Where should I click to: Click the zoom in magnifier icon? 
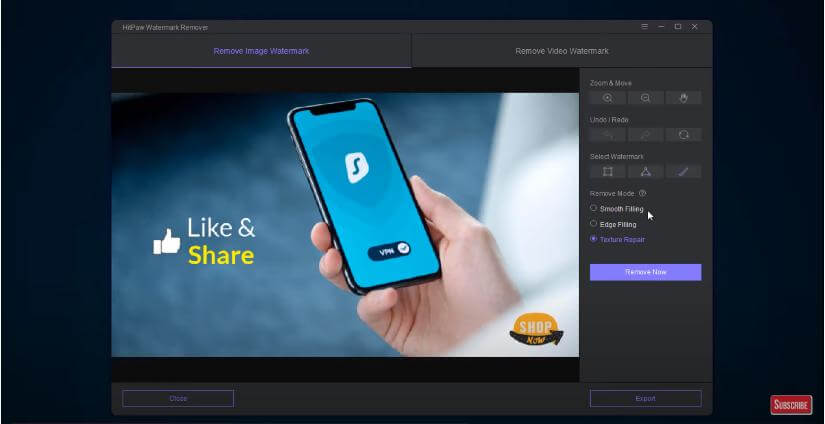point(608,98)
